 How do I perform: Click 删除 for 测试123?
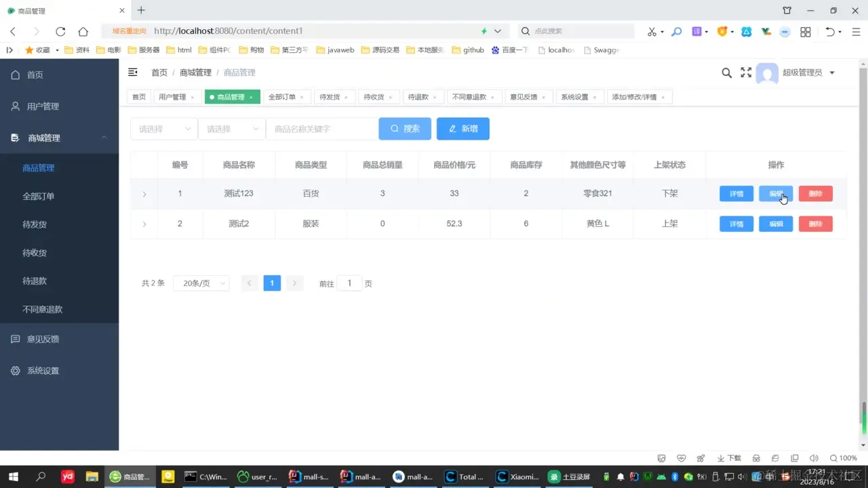(816, 194)
